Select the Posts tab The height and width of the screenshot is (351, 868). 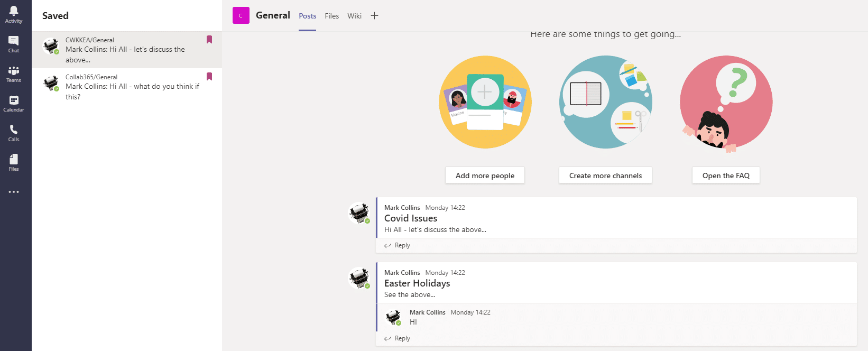pyautogui.click(x=308, y=16)
